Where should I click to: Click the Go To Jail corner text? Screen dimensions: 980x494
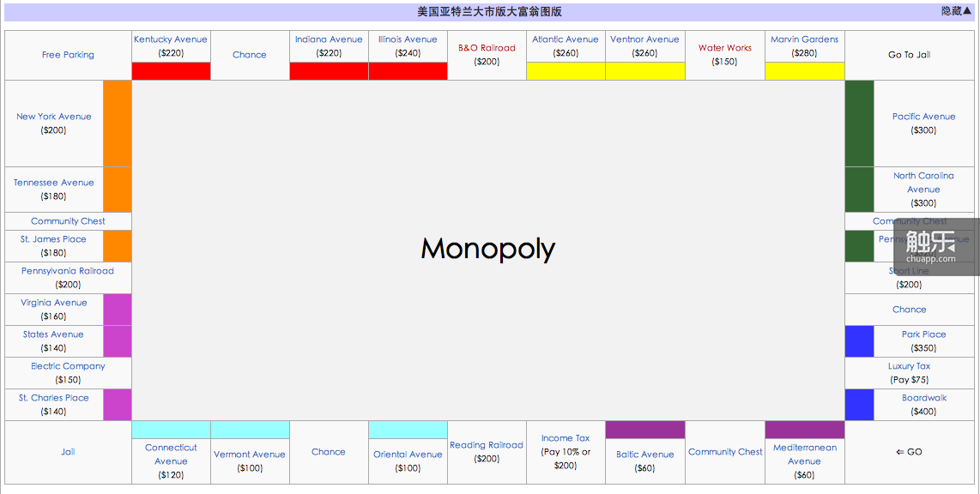pyautogui.click(x=910, y=55)
